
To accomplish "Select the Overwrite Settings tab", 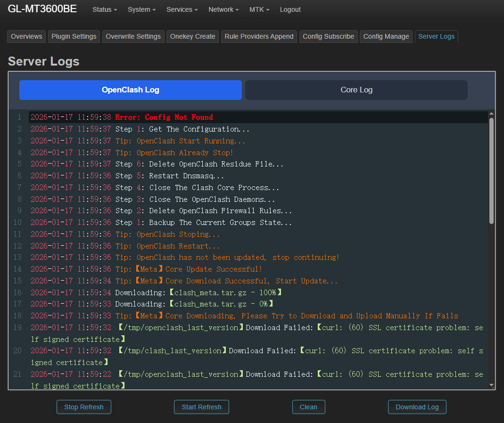I will pyautogui.click(x=133, y=36).
